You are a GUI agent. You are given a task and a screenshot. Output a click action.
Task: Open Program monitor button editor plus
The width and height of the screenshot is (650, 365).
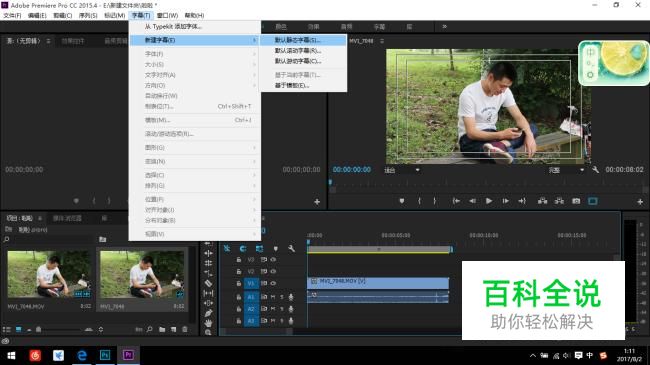coord(640,202)
